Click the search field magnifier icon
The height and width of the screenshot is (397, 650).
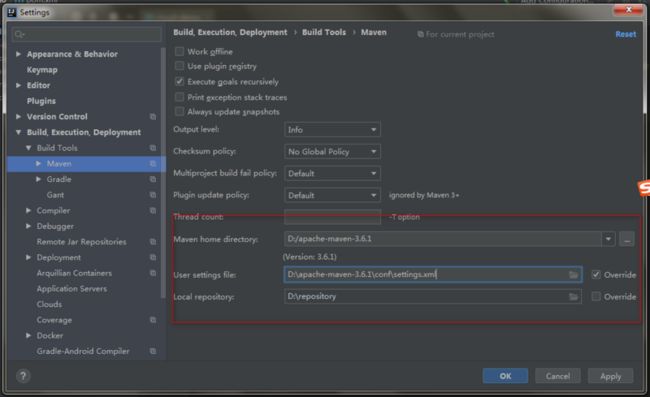click(x=19, y=34)
